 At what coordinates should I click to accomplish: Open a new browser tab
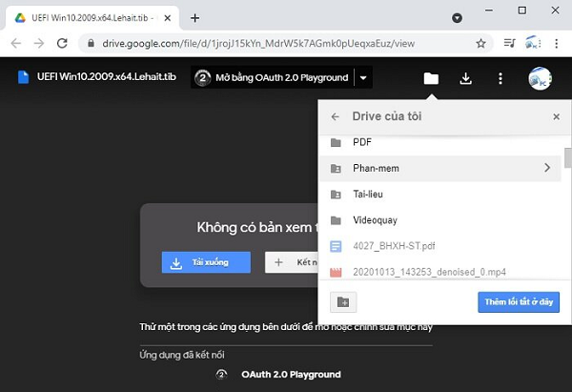coord(194,18)
